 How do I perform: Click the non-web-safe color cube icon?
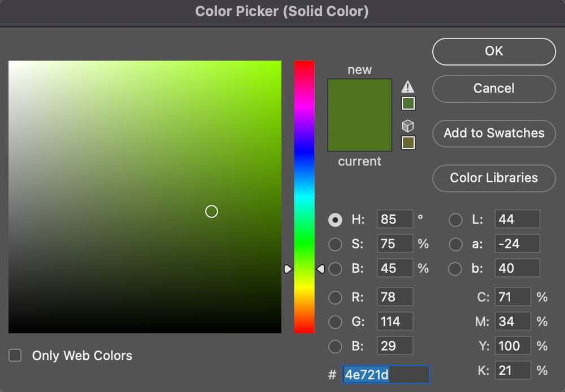pyautogui.click(x=408, y=125)
